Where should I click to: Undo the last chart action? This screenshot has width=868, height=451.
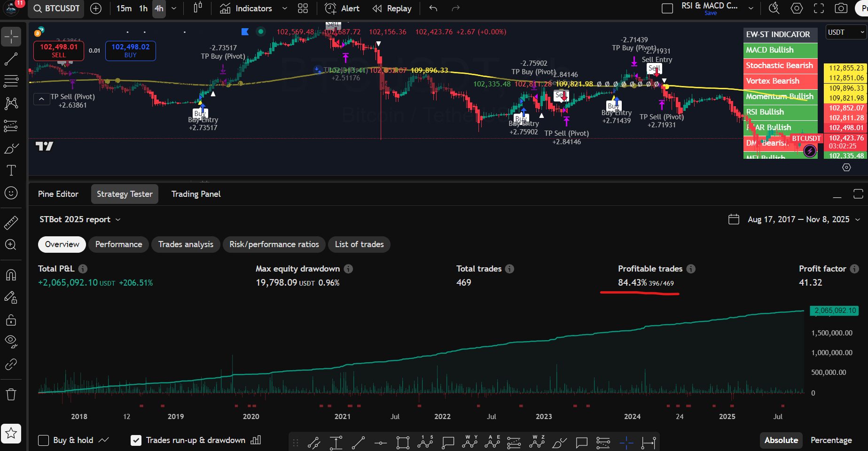(x=433, y=8)
